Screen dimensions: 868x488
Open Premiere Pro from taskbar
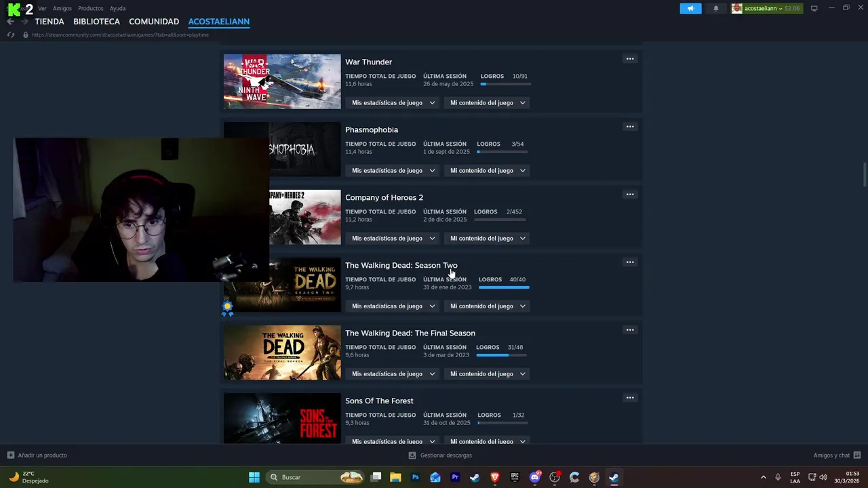tap(455, 477)
